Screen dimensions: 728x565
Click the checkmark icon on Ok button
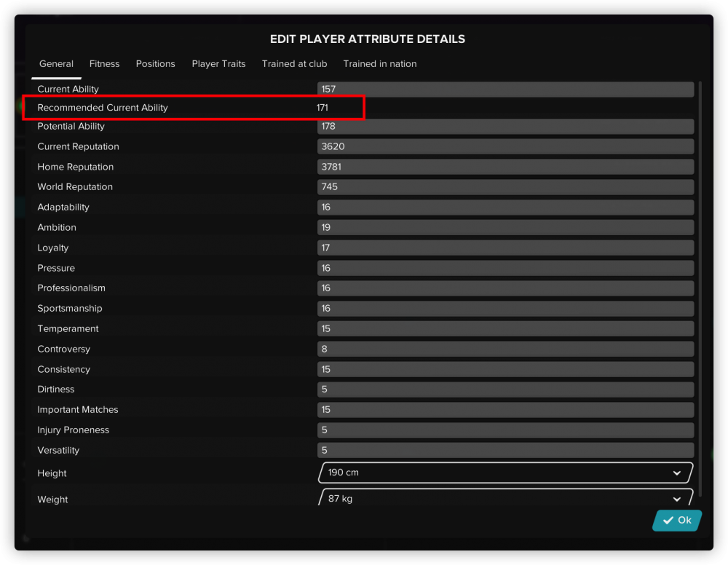coord(668,521)
